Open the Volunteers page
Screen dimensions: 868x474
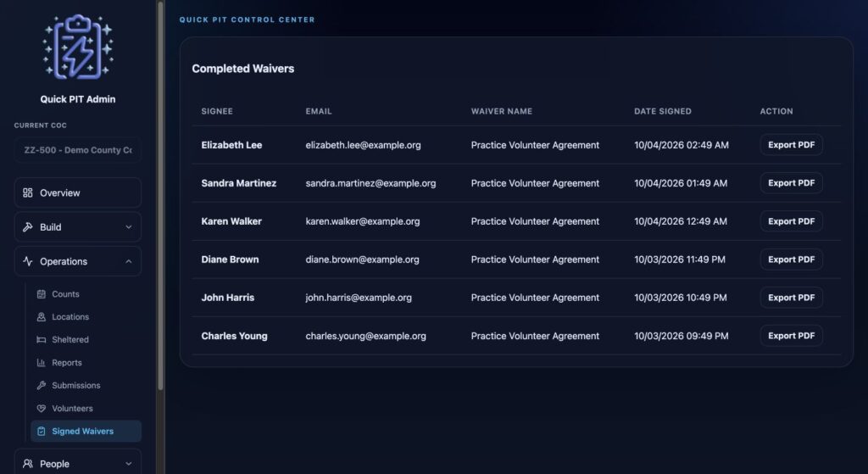[86, 409]
